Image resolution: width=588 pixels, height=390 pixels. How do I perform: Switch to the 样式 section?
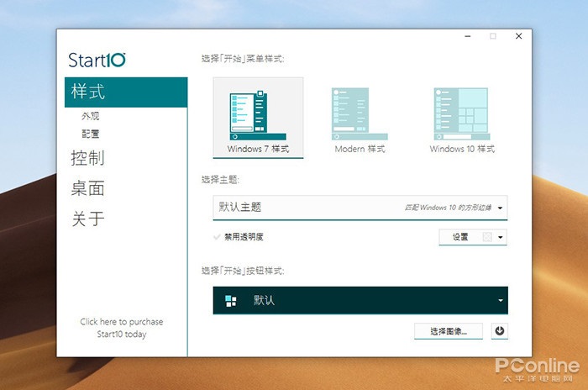point(88,92)
